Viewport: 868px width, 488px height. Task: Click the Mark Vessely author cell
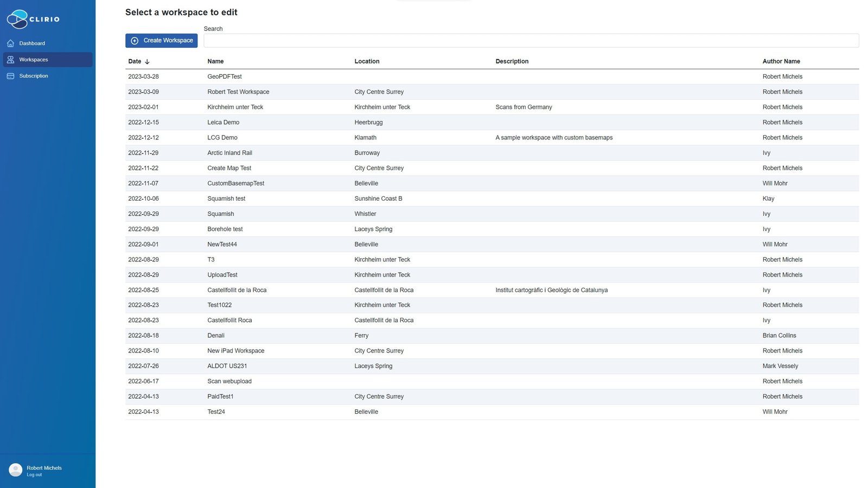coord(780,366)
